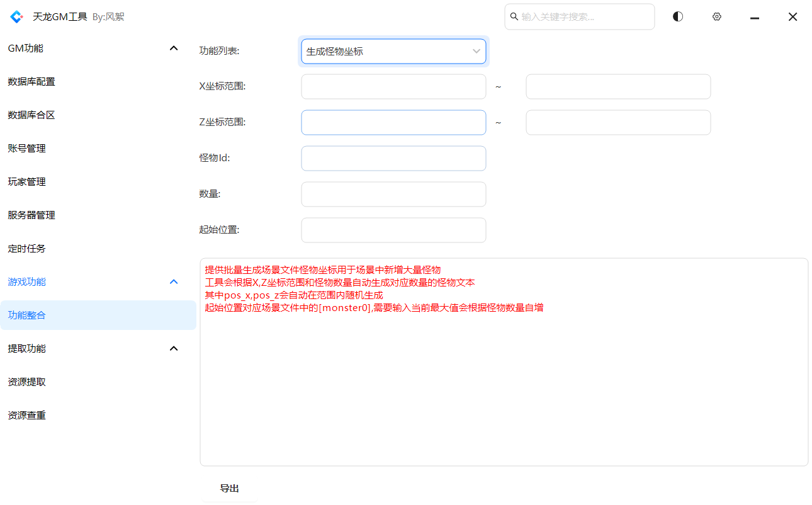This screenshot has height=505, width=812.
Task: Navigate to 服务器管理
Action: click(x=31, y=215)
